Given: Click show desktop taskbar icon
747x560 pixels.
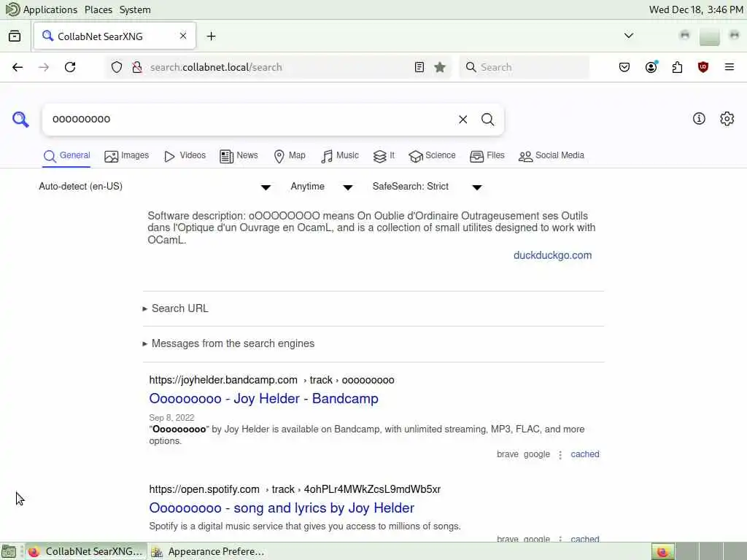Looking at the screenshot, I should coord(9,552).
